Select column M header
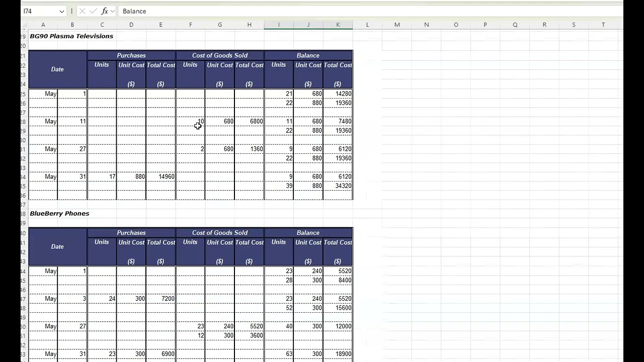644x362 pixels. coord(397,25)
